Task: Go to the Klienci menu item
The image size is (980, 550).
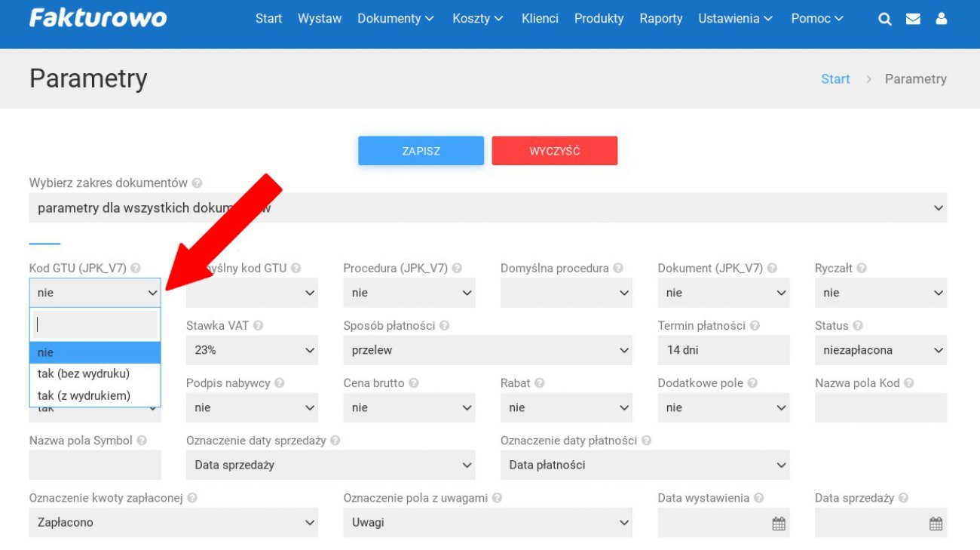Action: pos(540,19)
